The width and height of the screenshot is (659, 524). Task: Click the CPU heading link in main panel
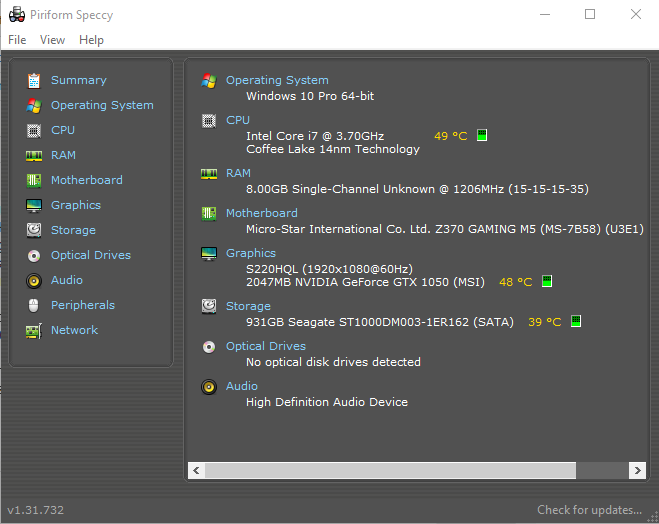click(238, 120)
